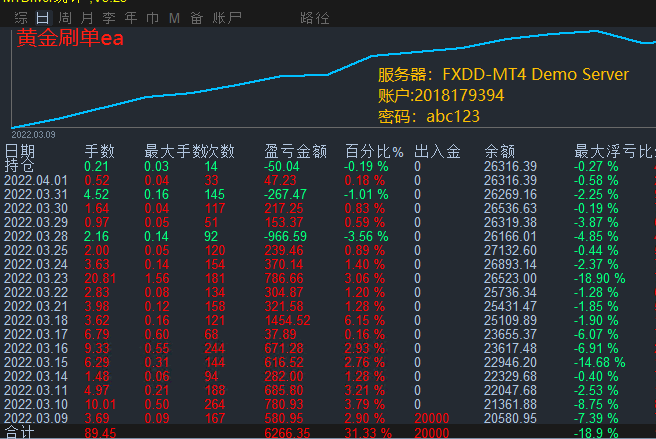Click the 盈亏金额 column header

295,152
